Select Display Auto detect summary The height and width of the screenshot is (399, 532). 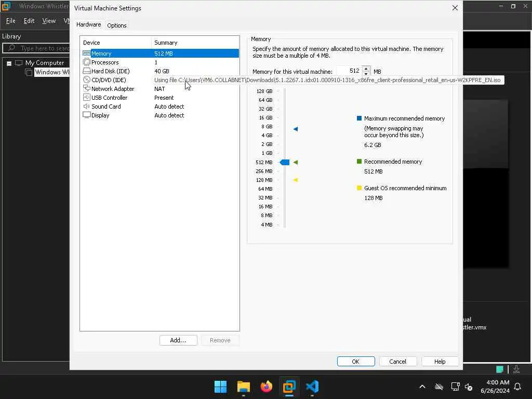point(169,115)
